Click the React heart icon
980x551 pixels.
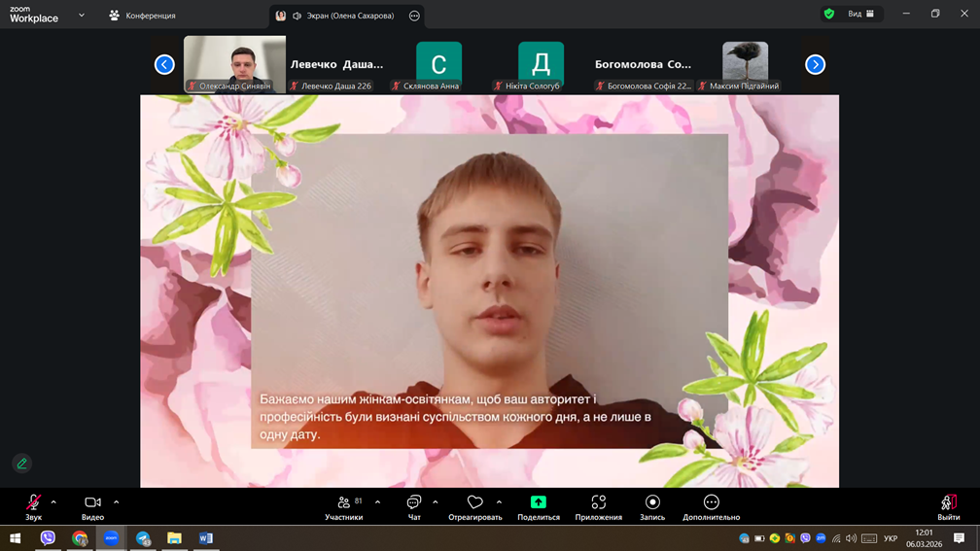click(x=474, y=502)
